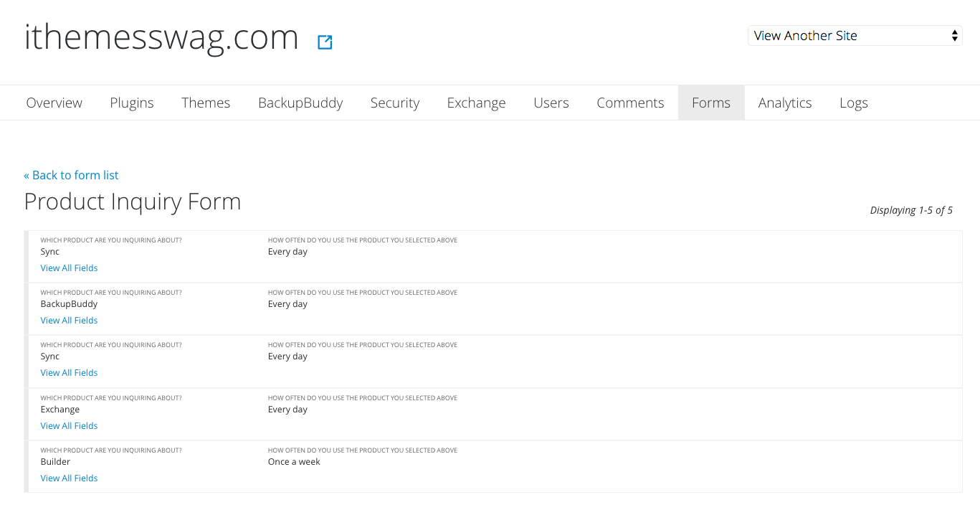The height and width of the screenshot is (515, 980).
Task: Switch to the Themes tab
Action: (x=206, y=103)
